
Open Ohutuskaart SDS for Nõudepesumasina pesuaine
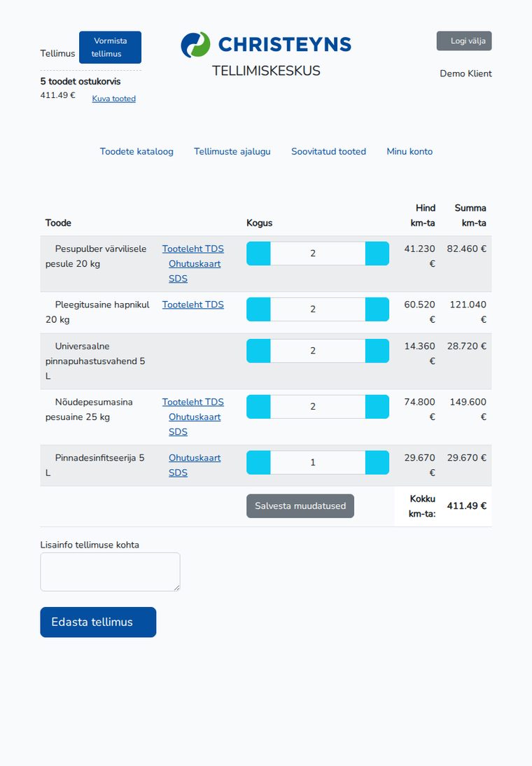(x=195, y=424)
